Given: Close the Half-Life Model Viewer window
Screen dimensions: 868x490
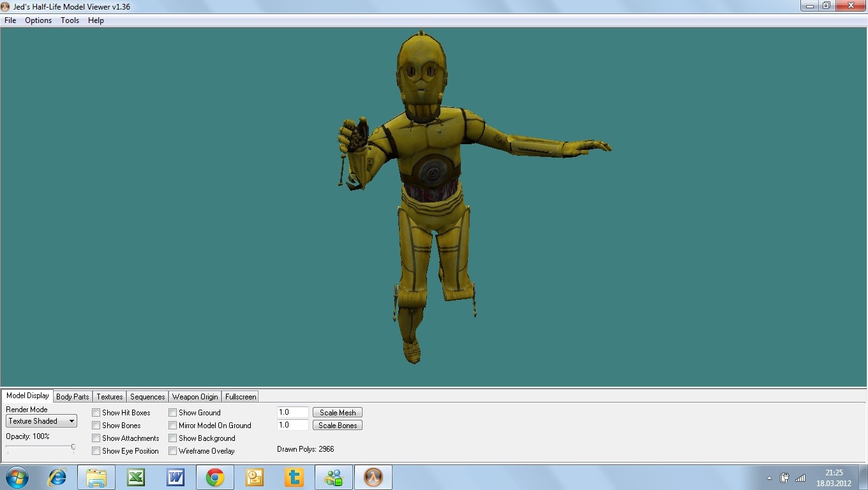Looking at the screenshot, I should [850, 6].
